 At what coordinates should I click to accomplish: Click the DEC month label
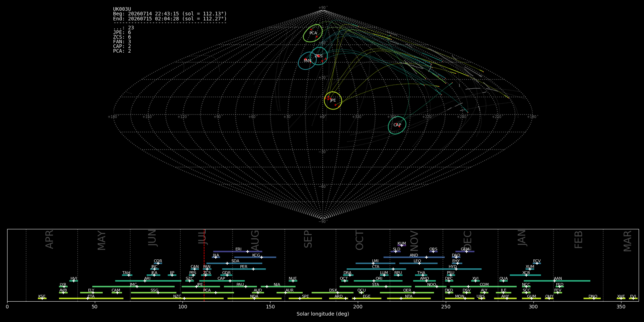468,240
